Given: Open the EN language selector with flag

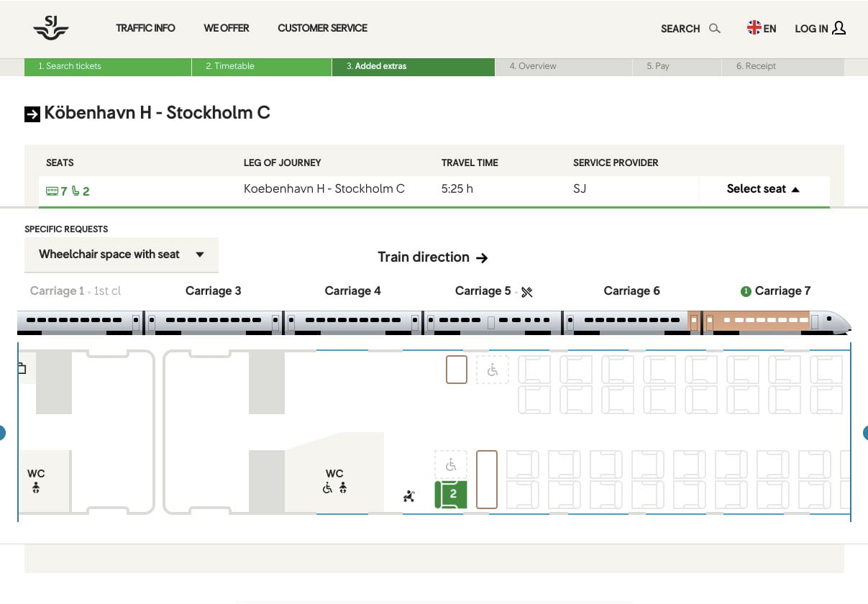Looking at the screenshot, I should 761,28.
